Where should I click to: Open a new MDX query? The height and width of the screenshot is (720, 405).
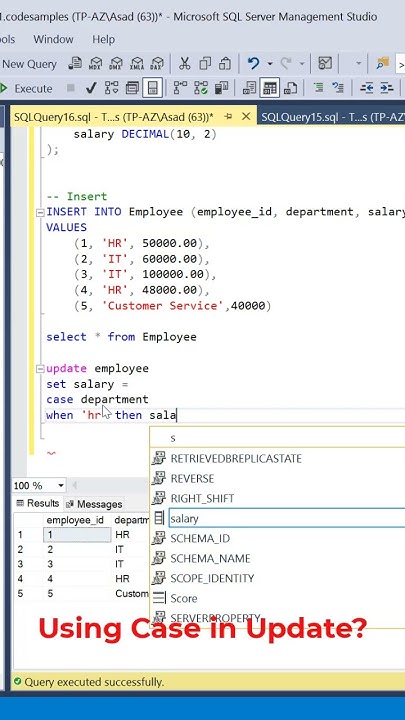[x=96, y=63]
